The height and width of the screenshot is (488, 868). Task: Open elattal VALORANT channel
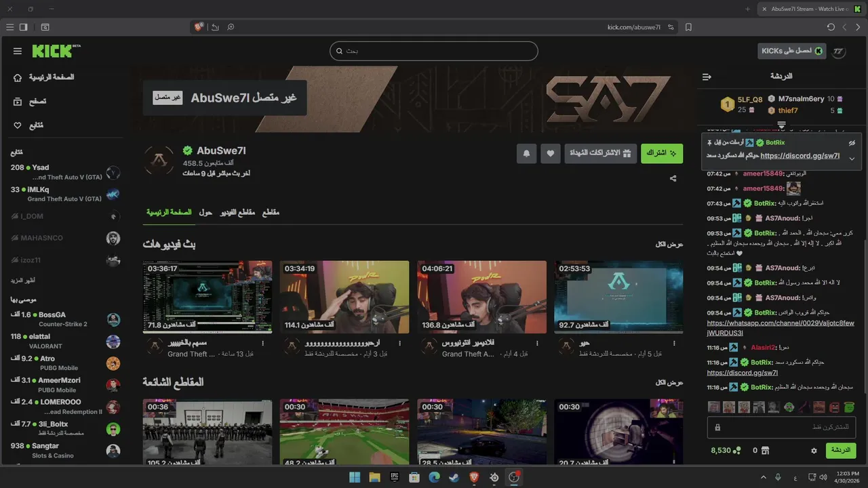[65, 341]
